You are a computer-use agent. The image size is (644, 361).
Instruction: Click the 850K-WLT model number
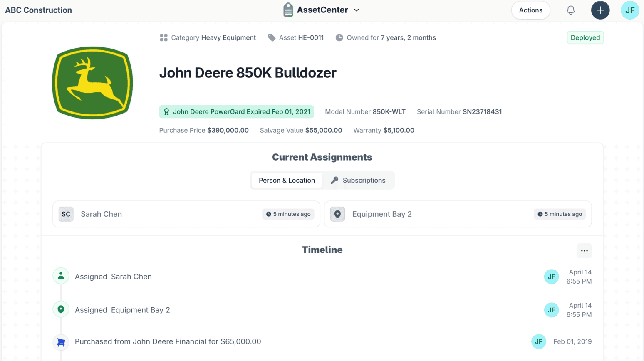point(389,112)
